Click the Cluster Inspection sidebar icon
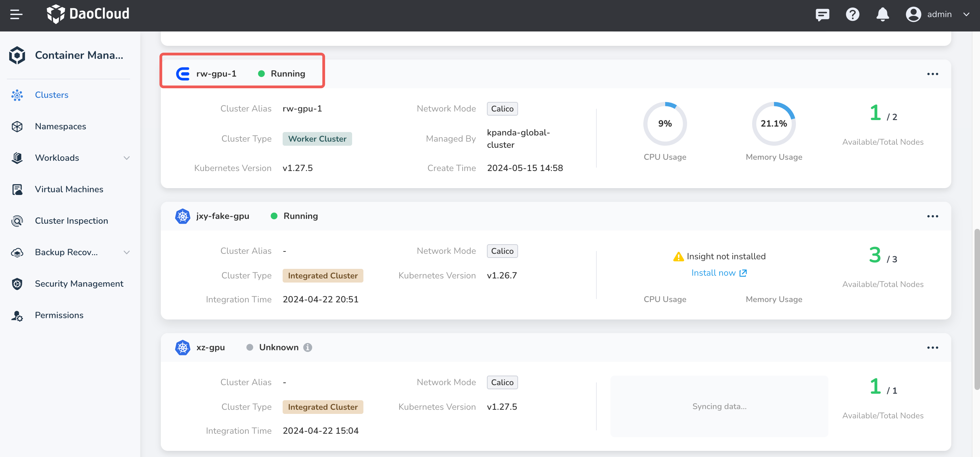980x457 pixels. (17, 221)
